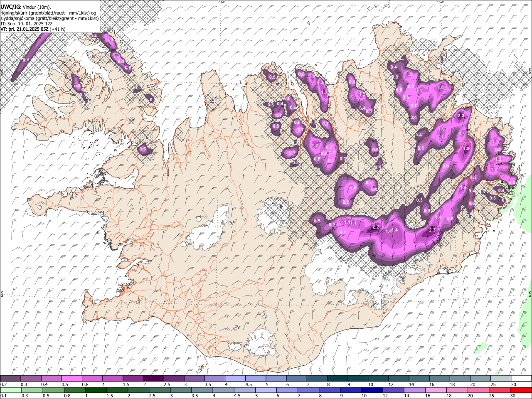Click the upper legend swatch between 4.5 and 5
The image size is (532, 399).
pyautogui.click(x=256, y=379)
